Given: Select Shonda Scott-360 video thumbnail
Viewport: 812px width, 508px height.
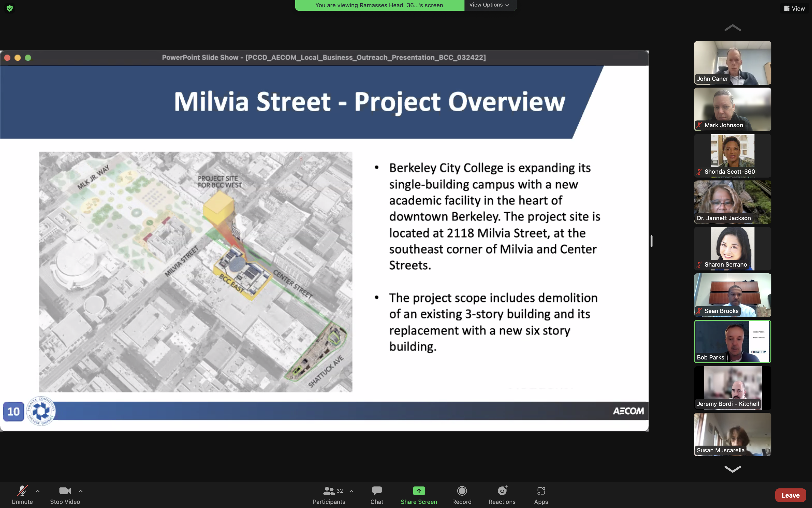Looking at the screenshot, I should 732,156.
